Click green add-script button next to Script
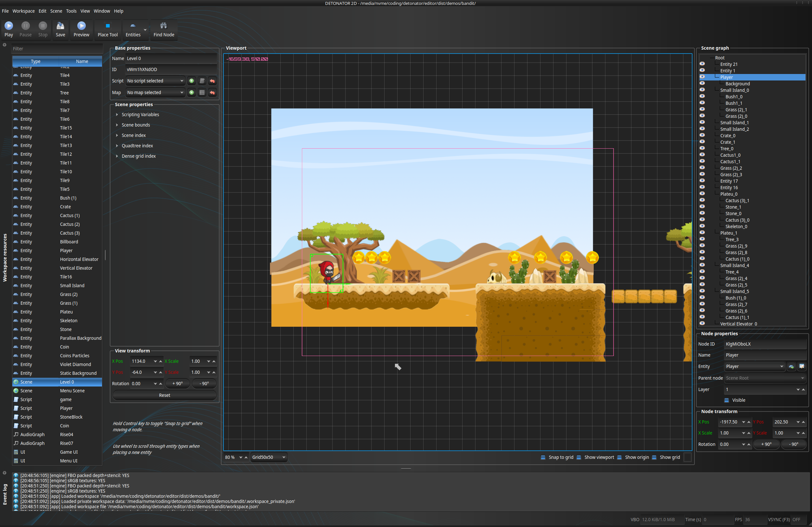Screen dimensions: 812x527 coord(192,81)
